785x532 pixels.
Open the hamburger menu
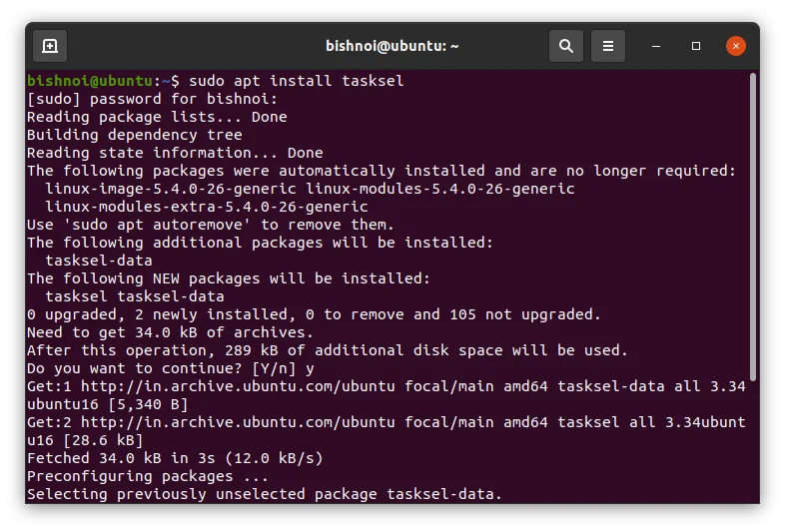point(607,46)
